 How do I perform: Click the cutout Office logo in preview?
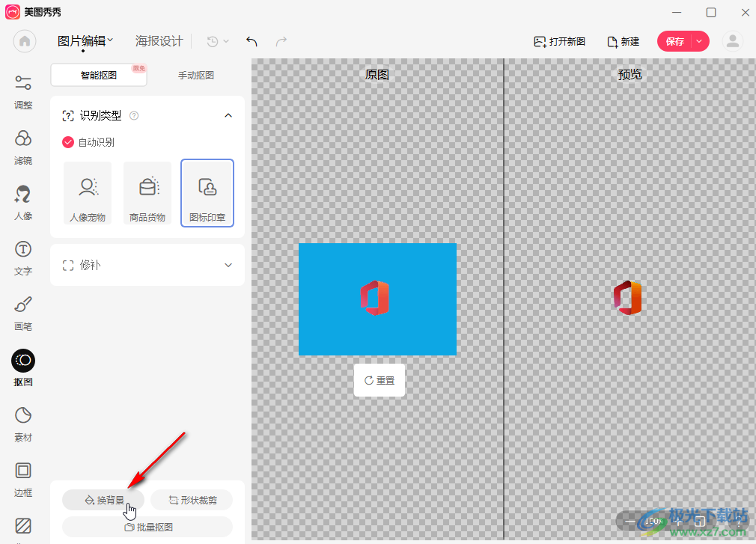(628, 298)
